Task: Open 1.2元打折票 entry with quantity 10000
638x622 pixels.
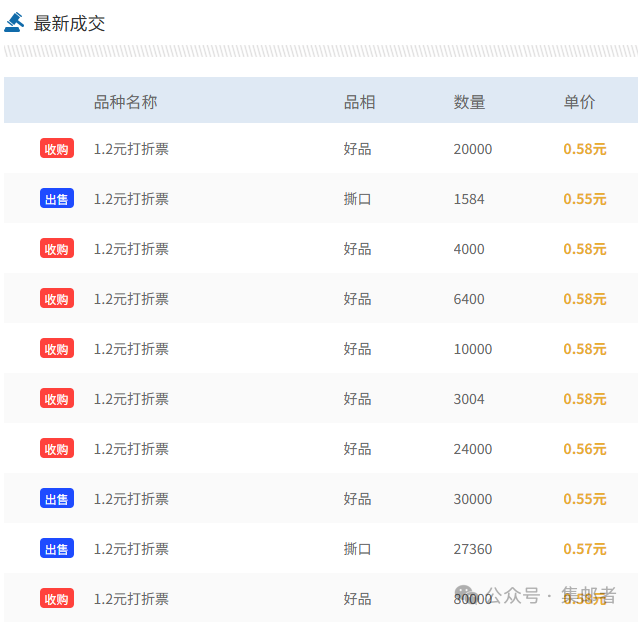Action: point(131,349)
